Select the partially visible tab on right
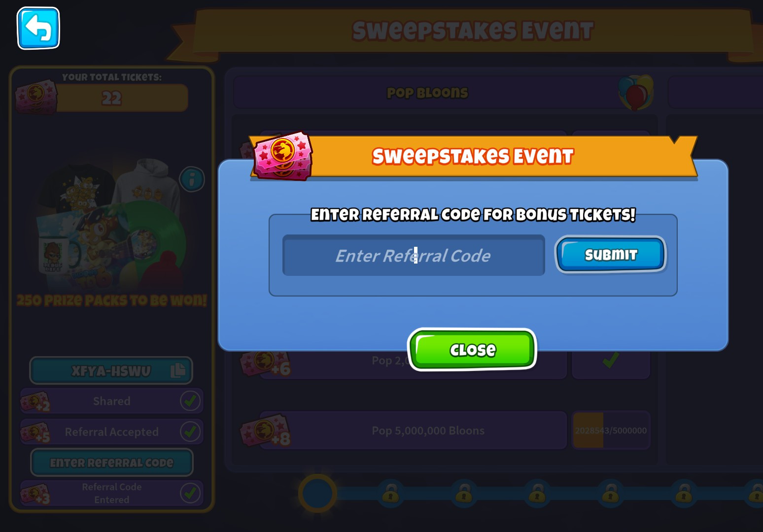763x532 pixels. pyautogui.click(x=715, y=92)
